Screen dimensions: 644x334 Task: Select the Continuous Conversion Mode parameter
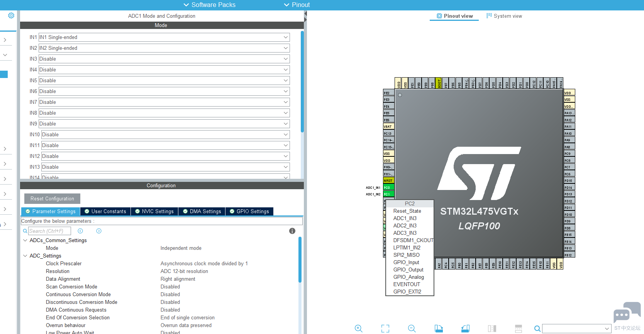click(x=78, y=294)
